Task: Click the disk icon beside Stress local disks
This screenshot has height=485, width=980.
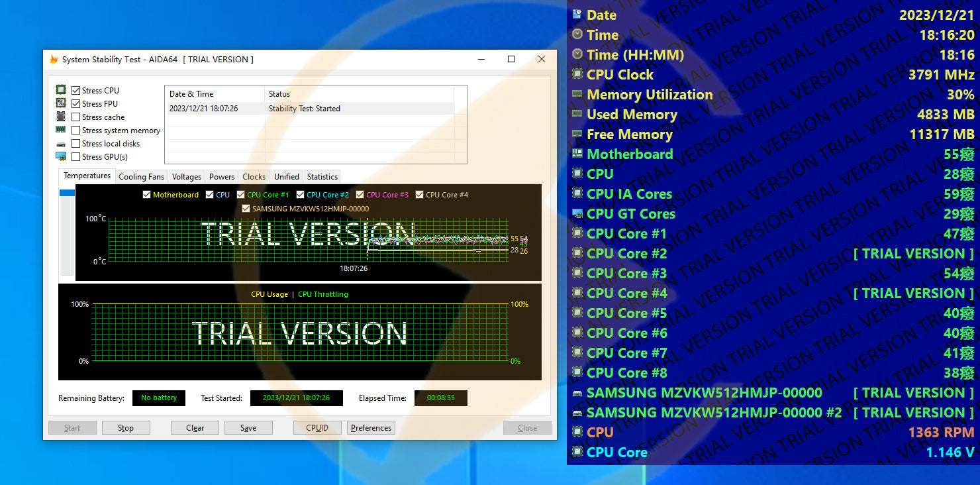Action: (x=61, y=144)
